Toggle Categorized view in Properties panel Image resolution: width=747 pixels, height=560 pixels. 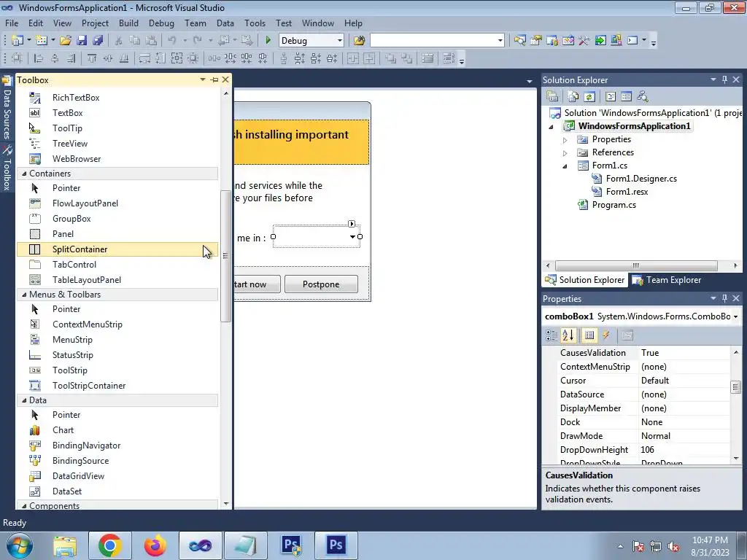[x=551, y=335]
